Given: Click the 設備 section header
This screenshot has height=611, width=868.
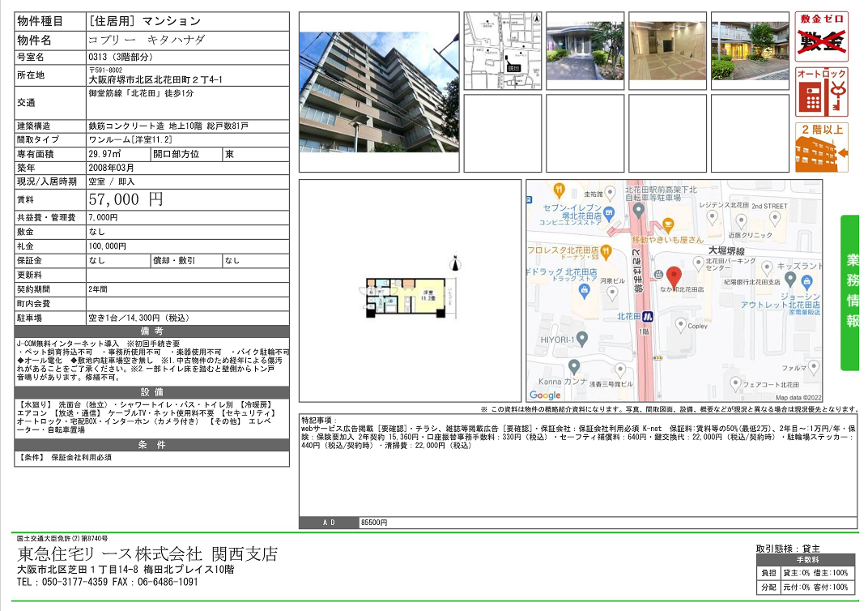Looking at the screenshot, I should [x=151, y=392].
